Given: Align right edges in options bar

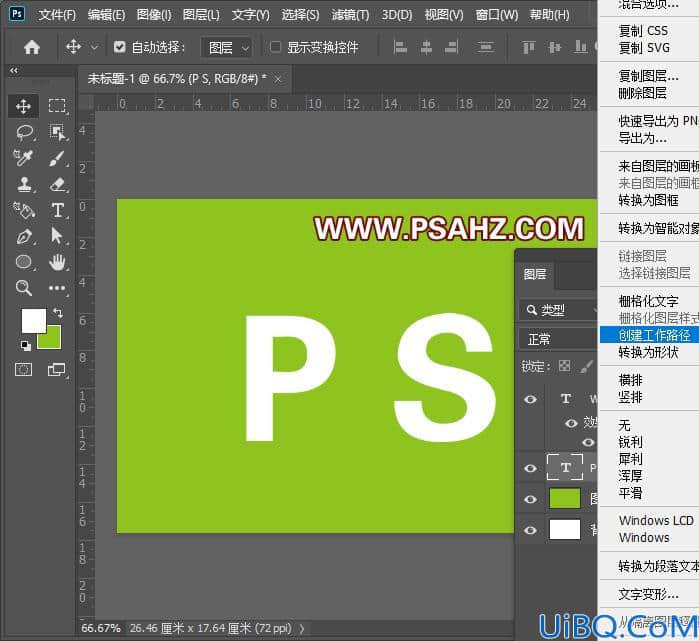Looking at the screenshot, I should pyautogui.click(x=452, y=47).
